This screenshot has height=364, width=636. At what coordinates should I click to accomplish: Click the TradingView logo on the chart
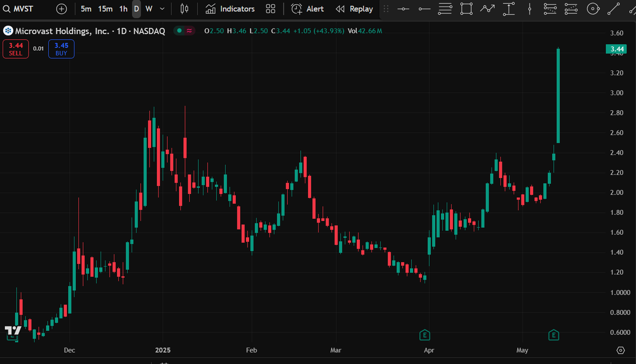13,332
